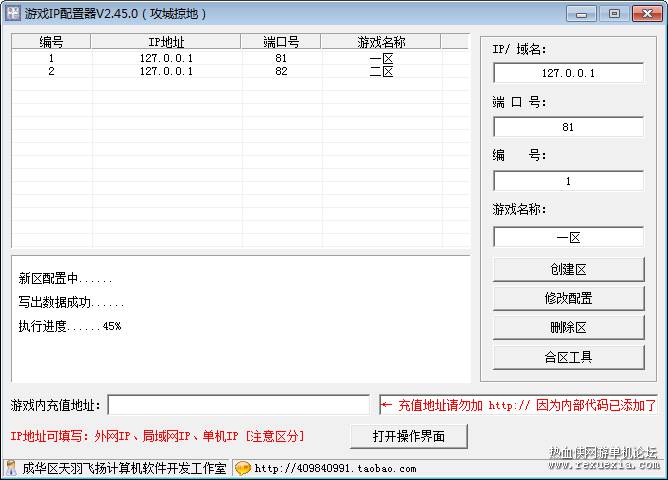Click the 创建区 button

coord(568,269)
